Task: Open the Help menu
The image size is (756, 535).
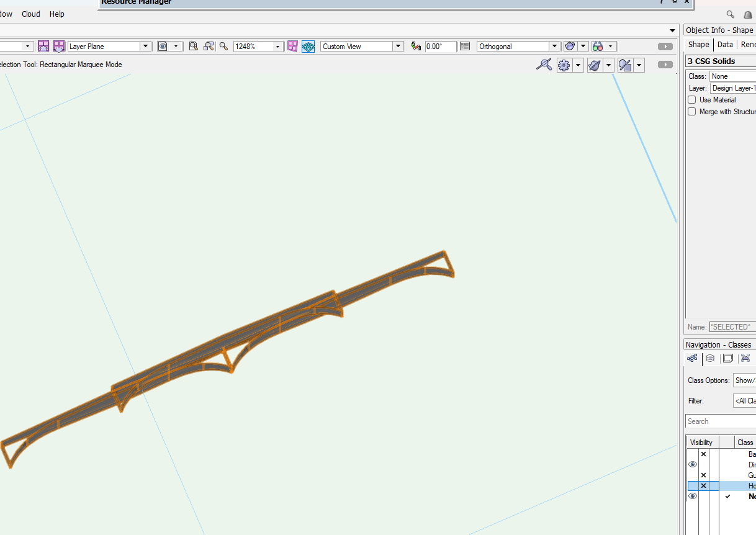Action: [56, 14]
